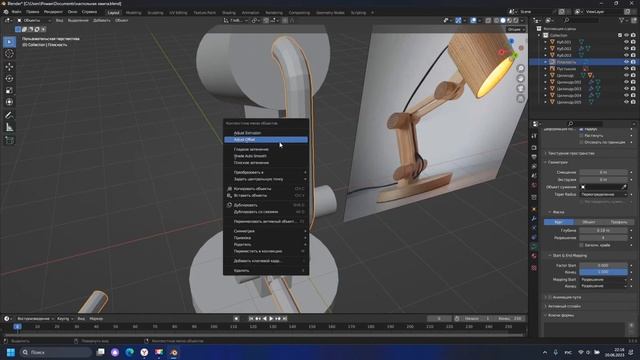
Task: Open the Object properties tab
Action: (534, 209)
